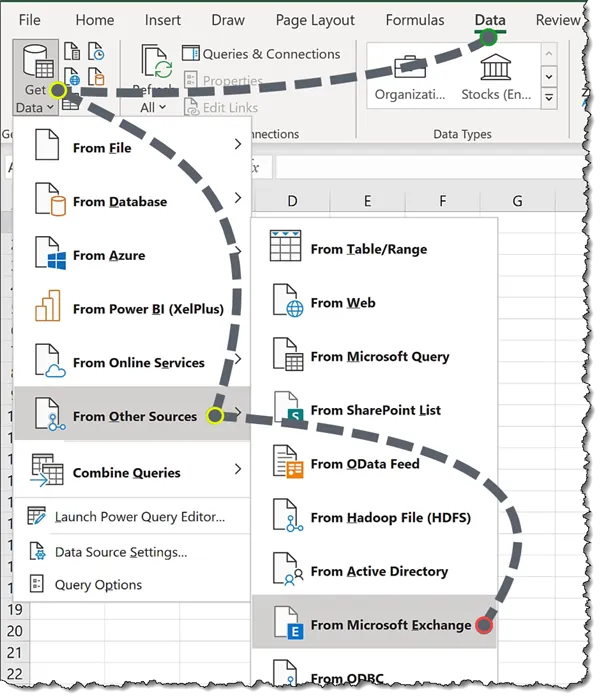Screen dimensions: 602x700
Task: Expand the From File submenu arrow
Action: (x=238, y=146)
